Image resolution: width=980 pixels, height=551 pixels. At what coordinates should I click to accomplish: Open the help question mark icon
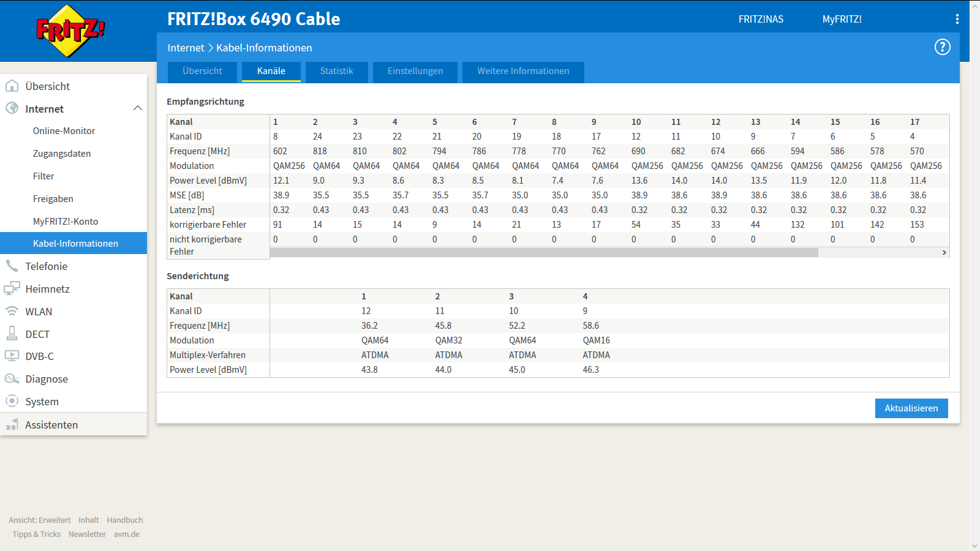coord(942,47)
